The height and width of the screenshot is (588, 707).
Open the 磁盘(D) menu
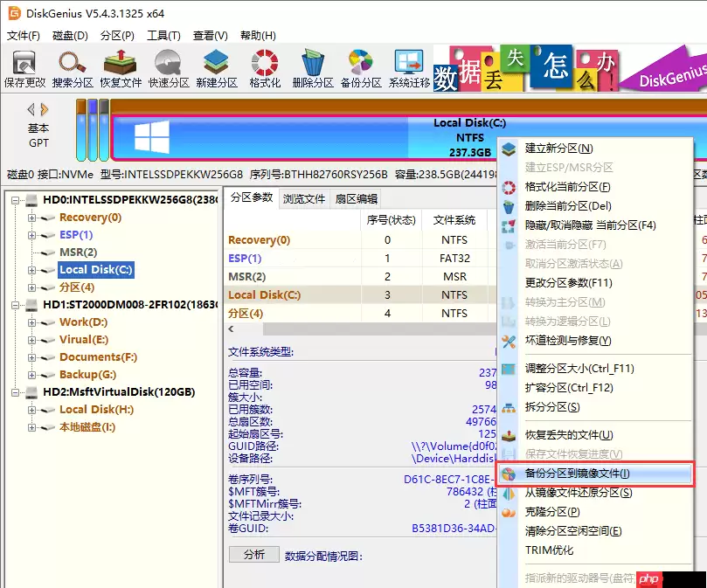70,35
